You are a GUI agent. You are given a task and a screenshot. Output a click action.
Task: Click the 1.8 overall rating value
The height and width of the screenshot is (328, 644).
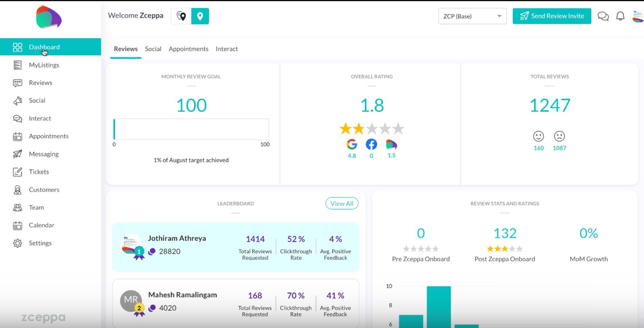pos(372,106)
